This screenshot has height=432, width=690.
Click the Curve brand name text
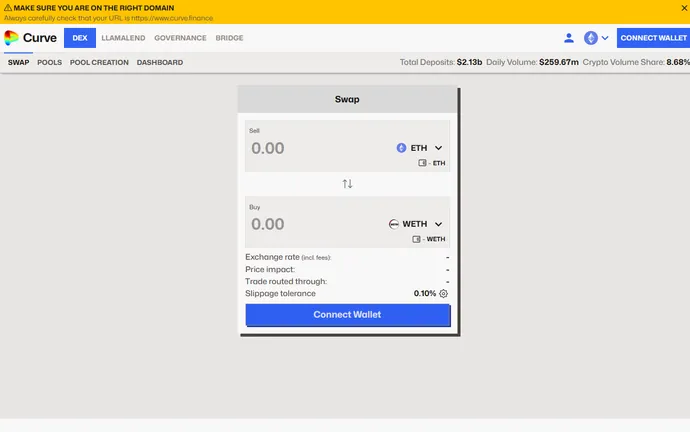point(40,38)
